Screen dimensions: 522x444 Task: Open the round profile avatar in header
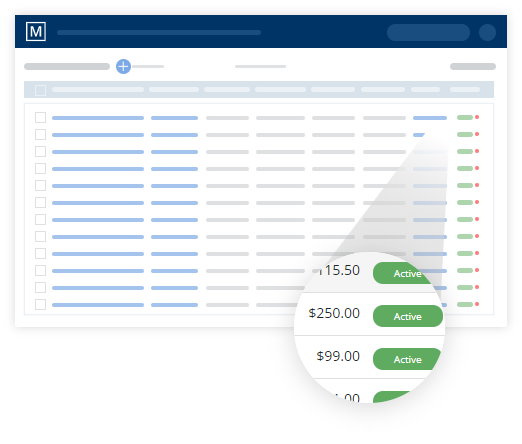pos(487,32)
